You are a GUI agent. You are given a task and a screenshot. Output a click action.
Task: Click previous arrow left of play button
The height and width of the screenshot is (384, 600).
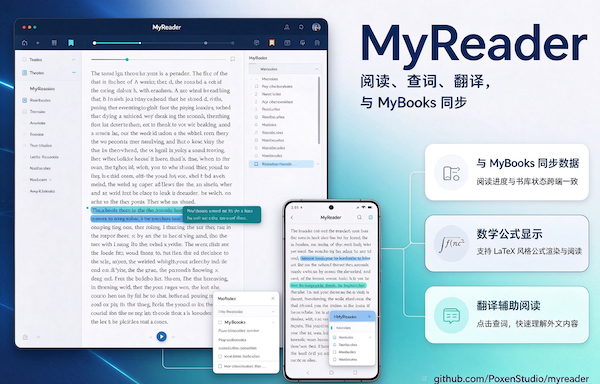(150, 337)
